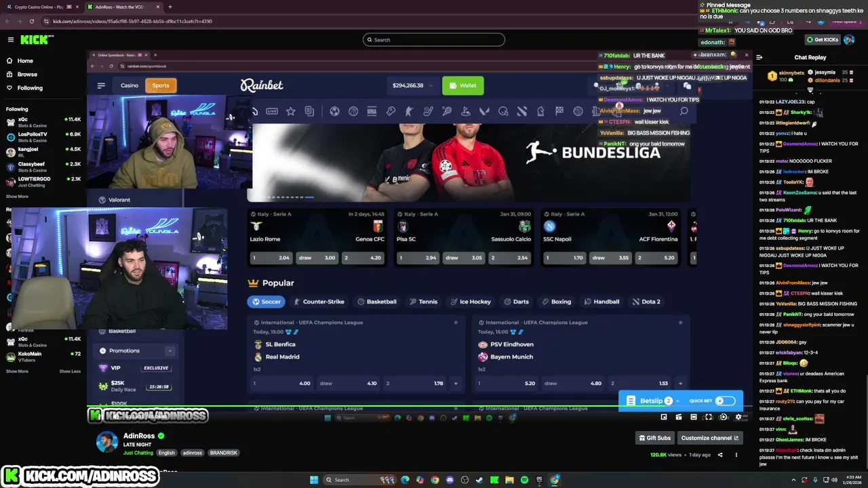Share the video via share icon

(x=720, y=455)
